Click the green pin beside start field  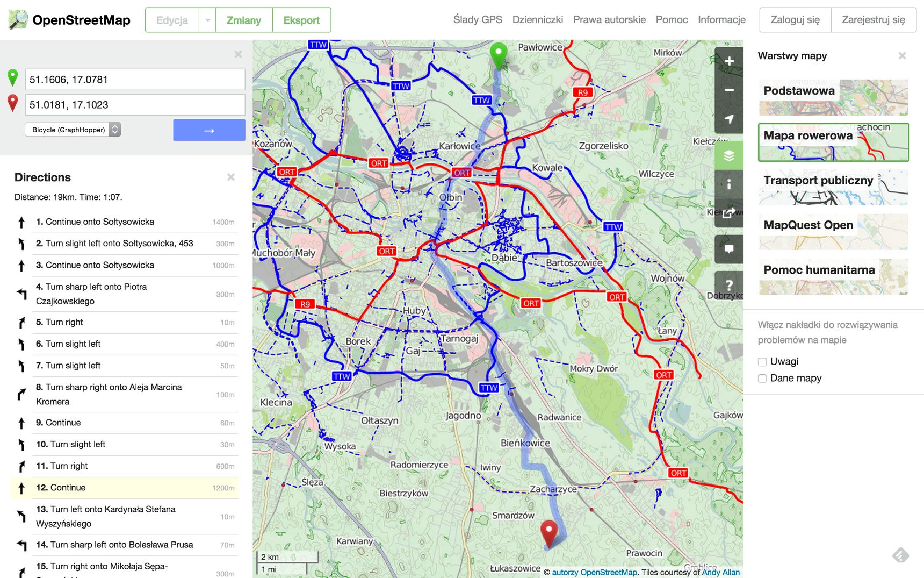pos(13,78)
